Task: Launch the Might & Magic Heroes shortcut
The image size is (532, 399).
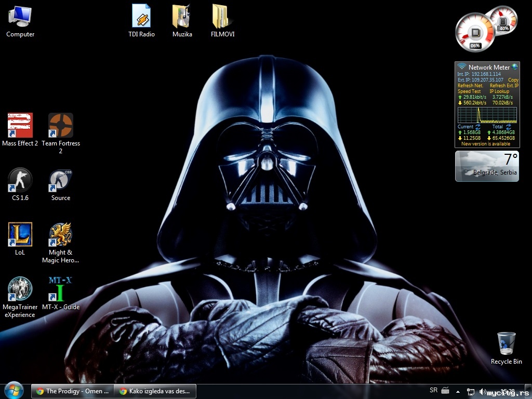Action: point(61,242)
